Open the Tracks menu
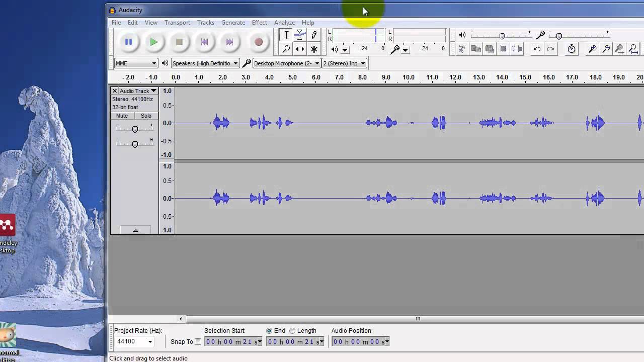The image size is (644, 362). 206,23
